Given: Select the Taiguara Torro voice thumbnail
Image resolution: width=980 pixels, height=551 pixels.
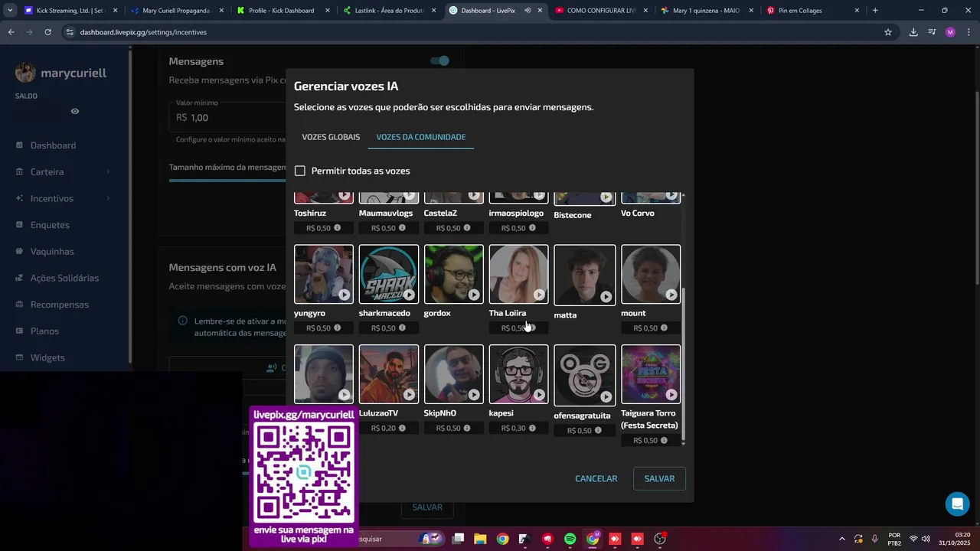Looking at the screenshot, I should click(650, 374).
